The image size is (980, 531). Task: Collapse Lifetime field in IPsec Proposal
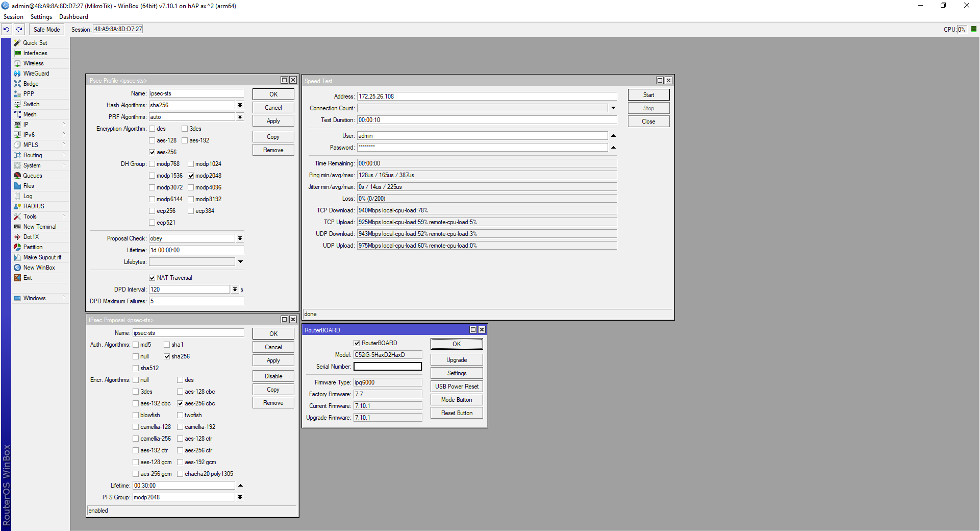click(x=240, y=486)
